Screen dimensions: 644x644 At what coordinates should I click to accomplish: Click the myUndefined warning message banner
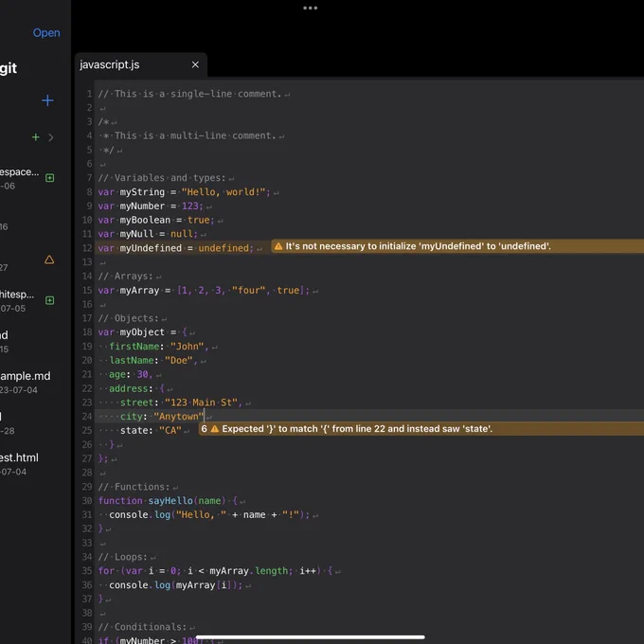tap(457, 246)
